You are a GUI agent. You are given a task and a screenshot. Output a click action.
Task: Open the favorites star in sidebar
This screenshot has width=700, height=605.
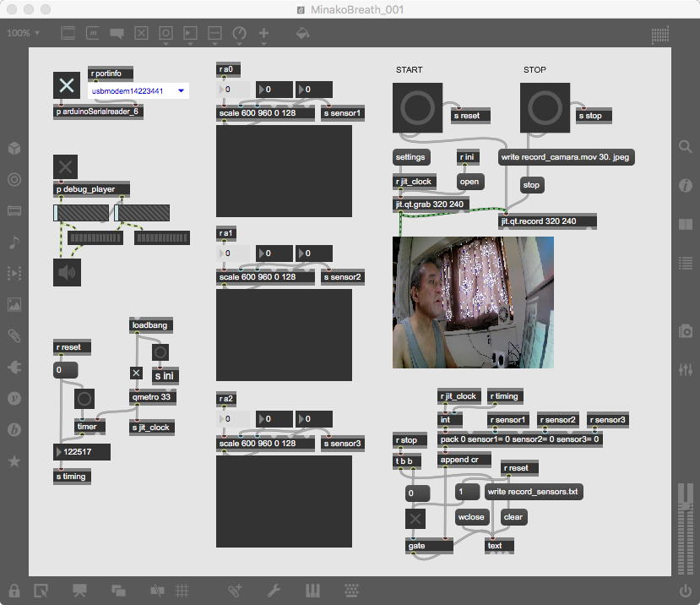(x=14, y=461)
